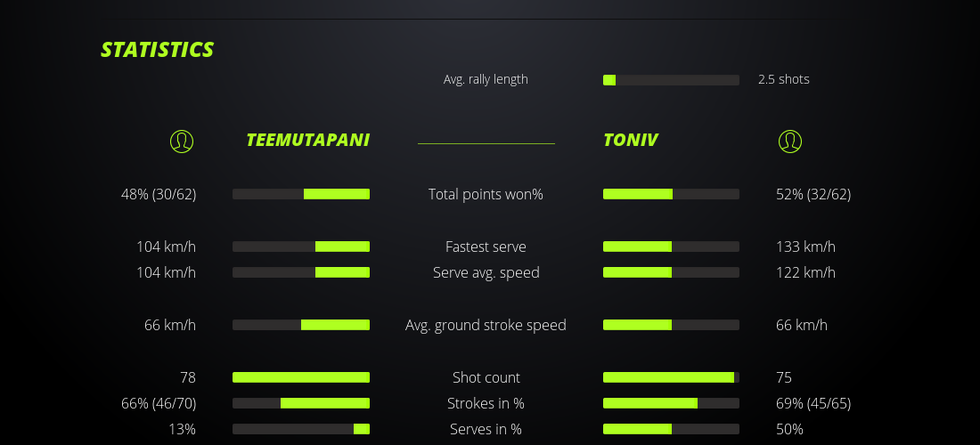
Task: Click Teemutapani's Shot count bar
Action: click(x=301, y=377)
